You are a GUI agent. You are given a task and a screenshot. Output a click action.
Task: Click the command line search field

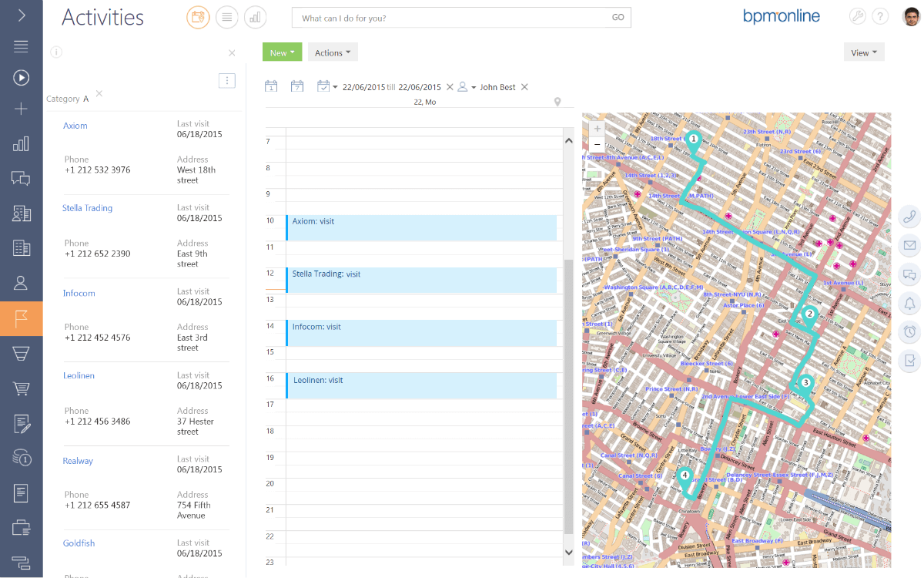point(450,18)
